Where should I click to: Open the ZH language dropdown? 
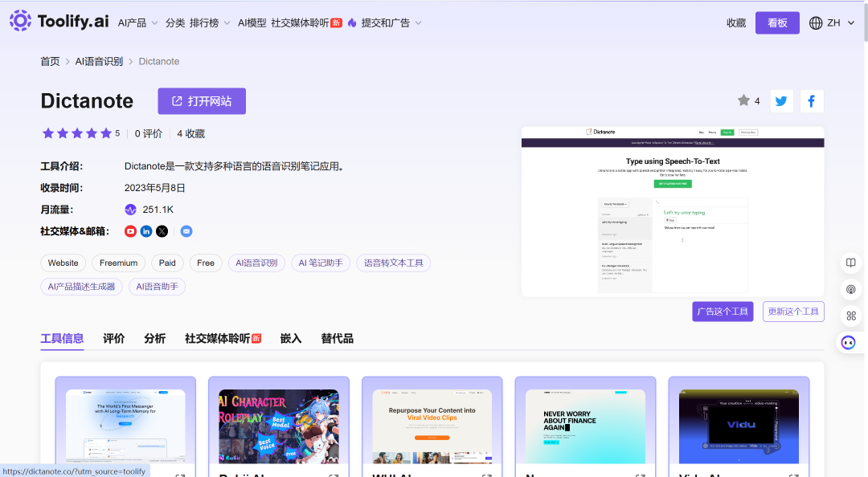point(841,22)
